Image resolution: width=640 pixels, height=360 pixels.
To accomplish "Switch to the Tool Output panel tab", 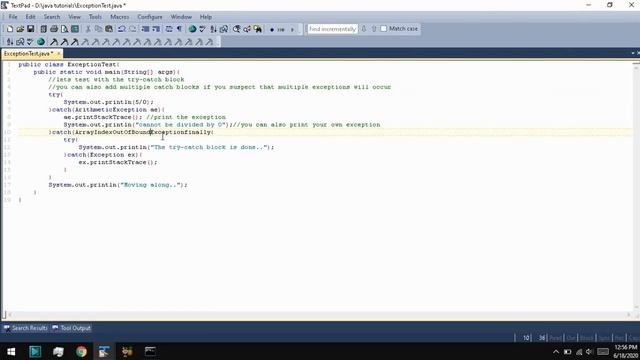I will tap(72, 328).
